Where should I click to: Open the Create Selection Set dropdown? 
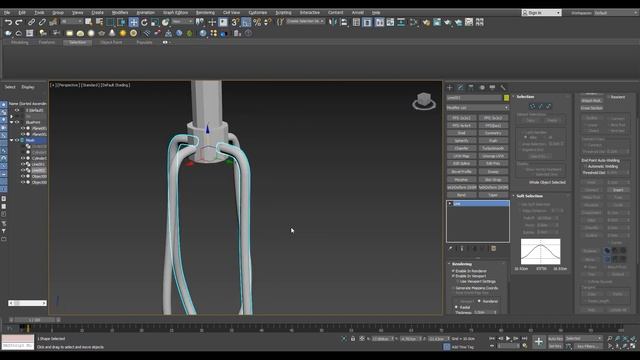click(x=305, y=21)
